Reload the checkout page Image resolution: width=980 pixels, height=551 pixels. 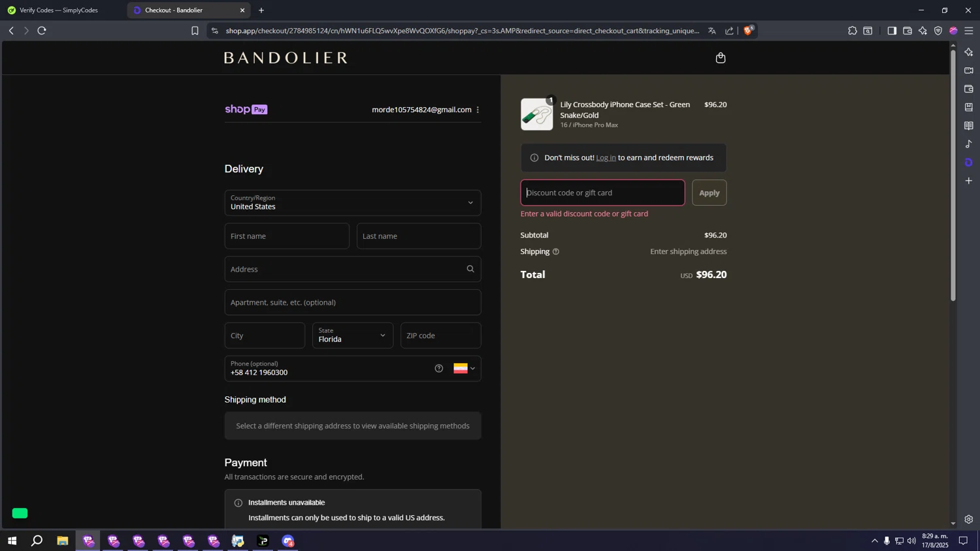coord(42,31)
